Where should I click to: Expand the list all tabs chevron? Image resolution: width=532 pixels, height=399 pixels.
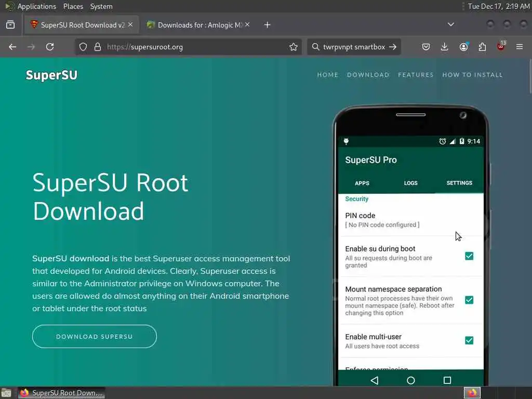[450, 24]
